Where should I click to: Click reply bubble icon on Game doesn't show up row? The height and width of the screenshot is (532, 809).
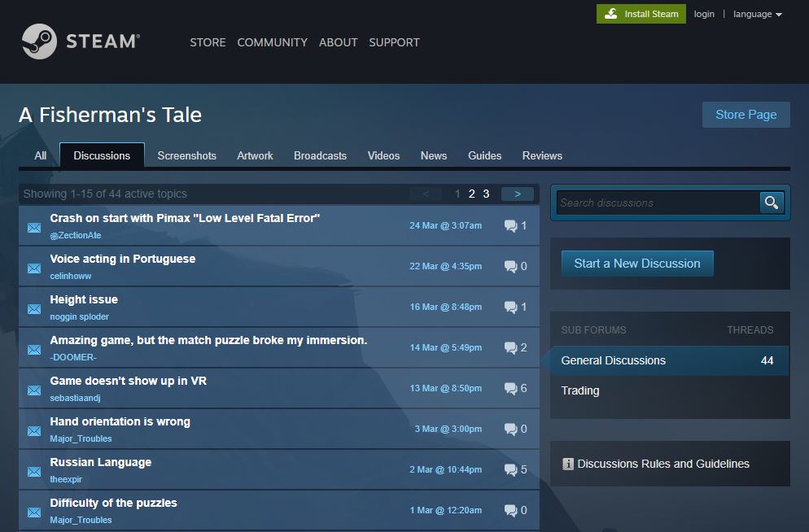tap(511, 389)
